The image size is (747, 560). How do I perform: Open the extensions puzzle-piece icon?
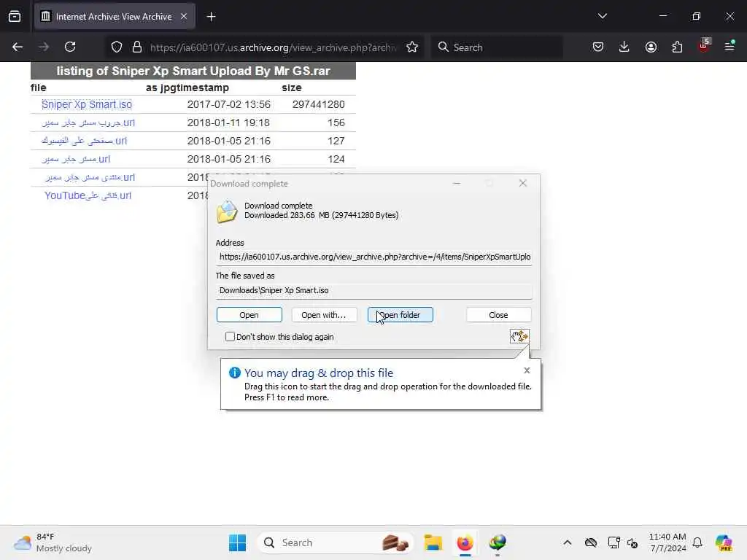[677, 47]
